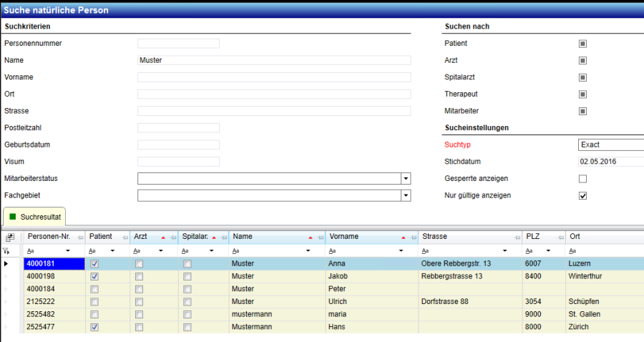The width and height of the screenshot is (644, 342).
Task: Click the Vorname input field
Action: pos(274,77)
